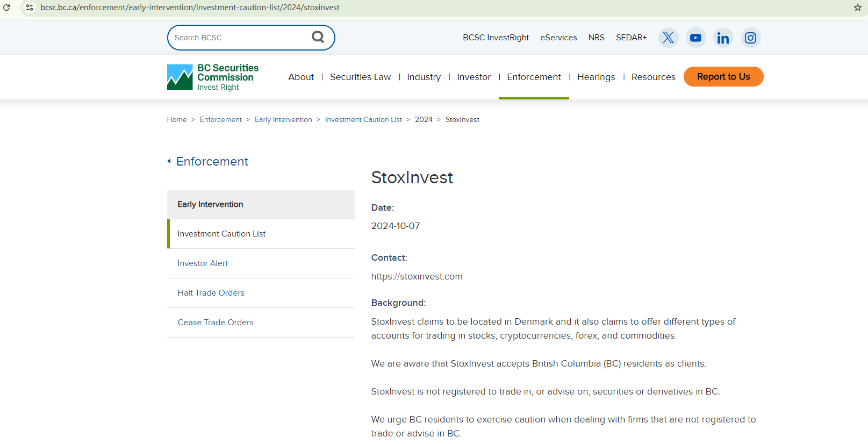Open the BCSC Instagram icon
The image size is (868, 444).
[750, 38]
